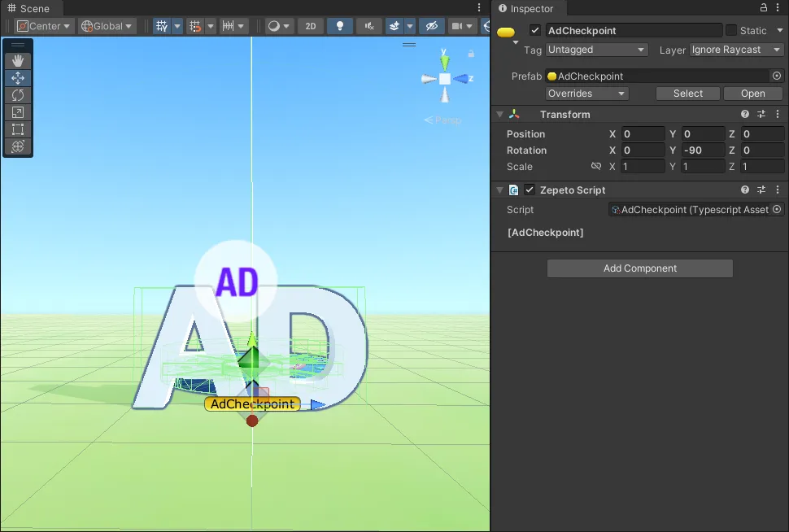The image size is (789, 532).
Task: Click Rotation Y field showing -90
Action: [x=703, y=150]
